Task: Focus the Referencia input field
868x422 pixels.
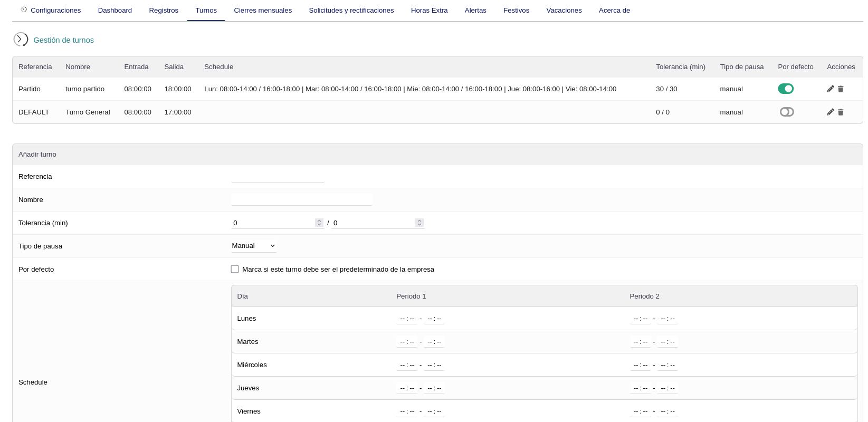Action: pos(278,177)
